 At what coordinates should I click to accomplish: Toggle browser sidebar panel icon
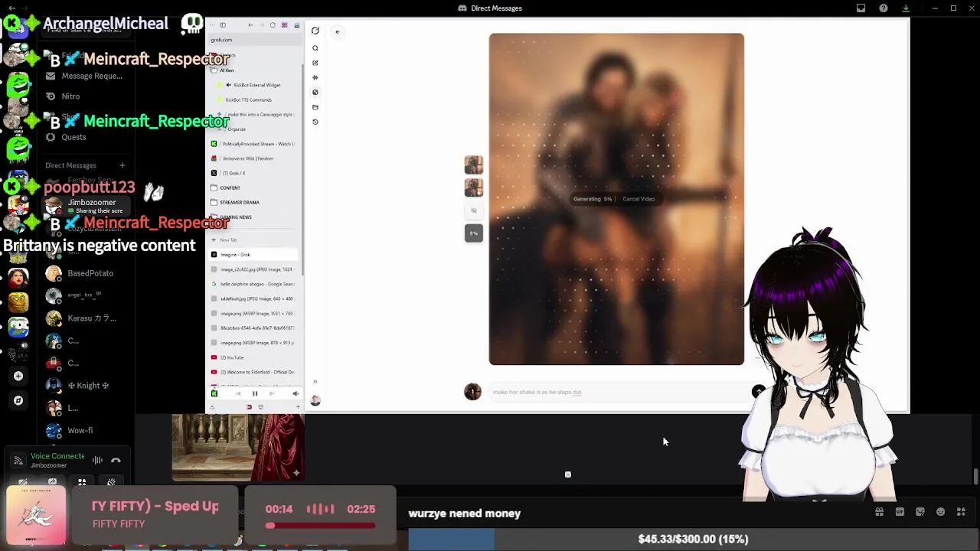coord(223,25)
